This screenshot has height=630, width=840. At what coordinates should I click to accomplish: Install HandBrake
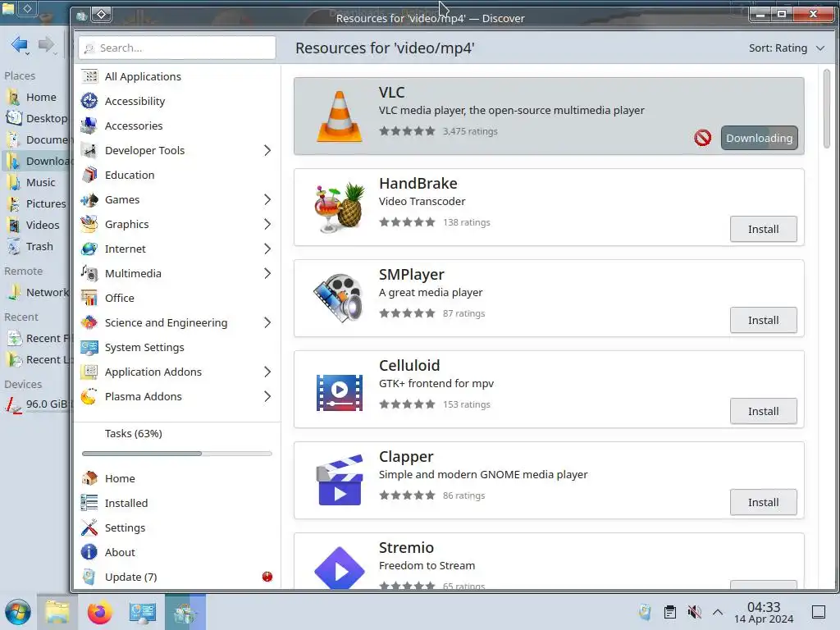tap(763, 230)
